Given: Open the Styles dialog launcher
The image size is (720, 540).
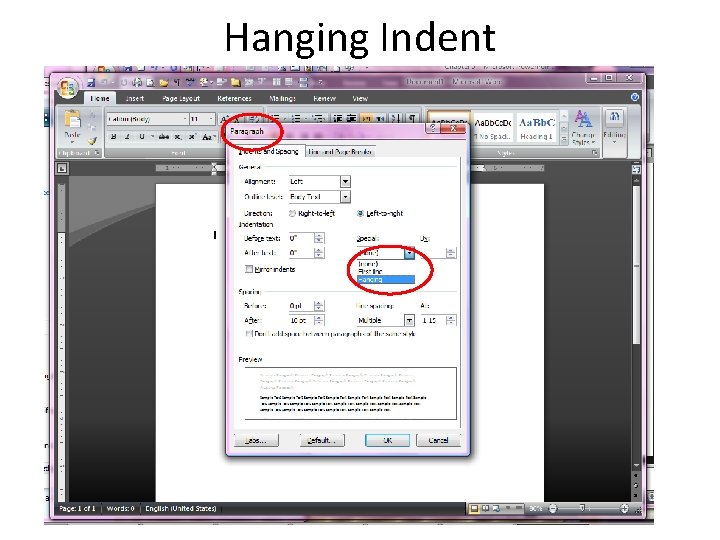Looking at the screenshot, I should pyautogui.click(x=595, y=153).
